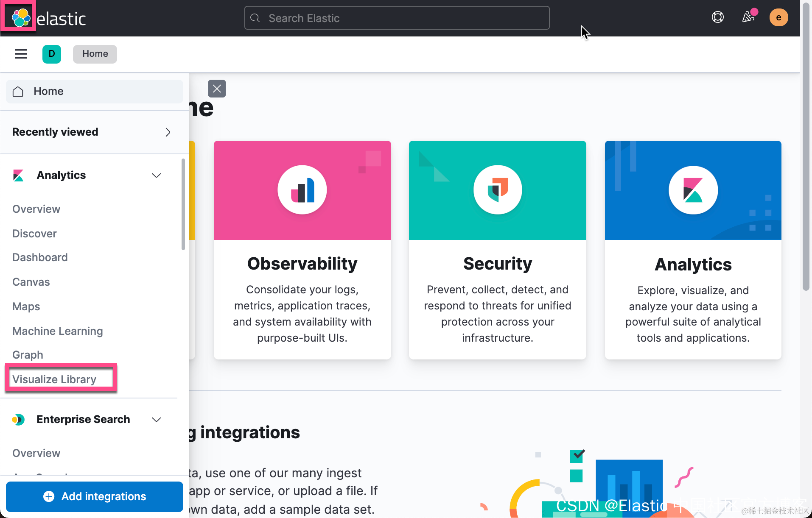812x518 pixels.
Task: Focus the Search Elastic field
Action: pyautogui.click(x=397, y=18)
